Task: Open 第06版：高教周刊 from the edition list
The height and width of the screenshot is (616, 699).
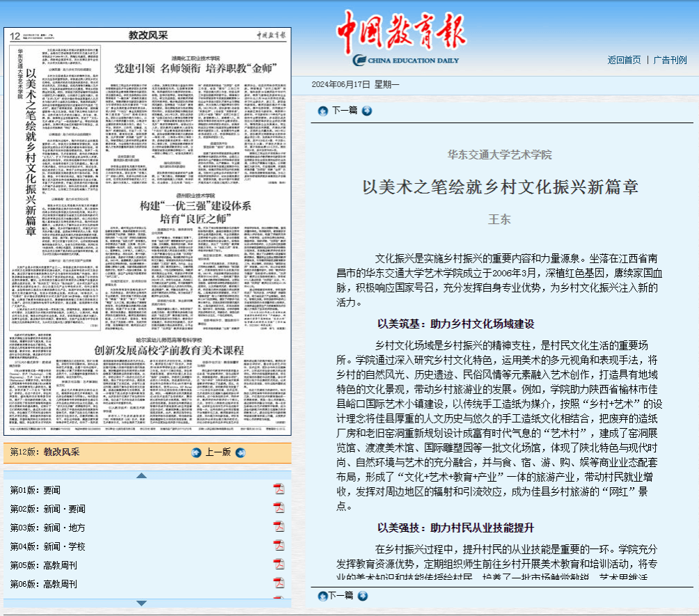Action: tap(43, 584)
